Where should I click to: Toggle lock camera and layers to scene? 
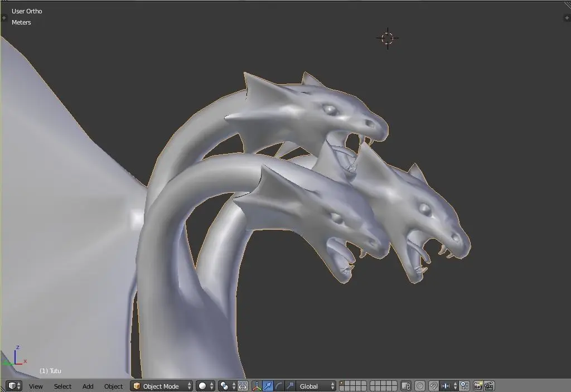406,386
